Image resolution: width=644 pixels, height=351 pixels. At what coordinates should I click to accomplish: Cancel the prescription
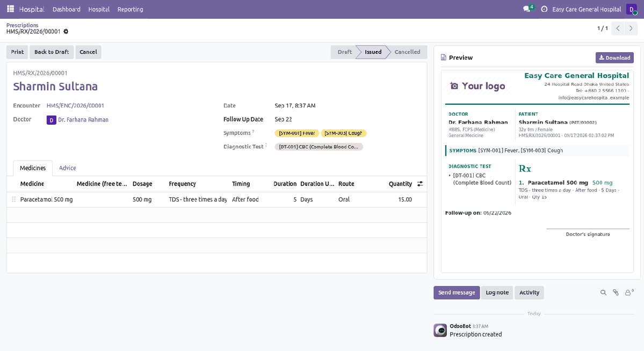tap(88, 52)
